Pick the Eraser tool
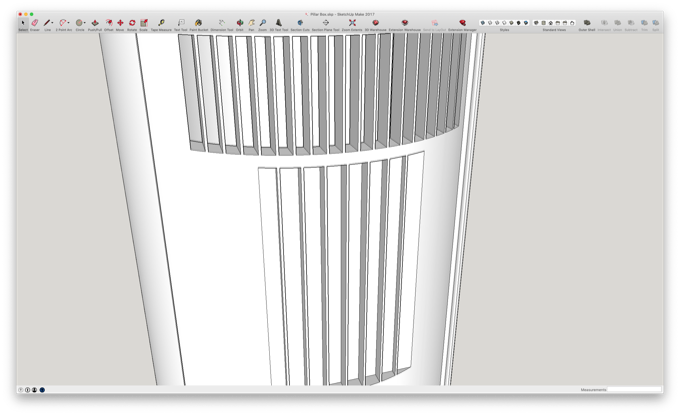Viewport: 680px width, 415px height. click(35, 23)
